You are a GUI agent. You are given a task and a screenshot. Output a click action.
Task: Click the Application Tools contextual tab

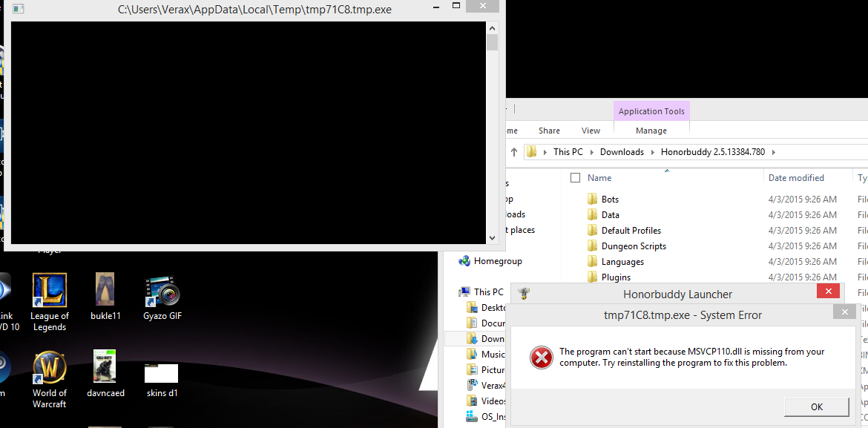coord(651,111)
